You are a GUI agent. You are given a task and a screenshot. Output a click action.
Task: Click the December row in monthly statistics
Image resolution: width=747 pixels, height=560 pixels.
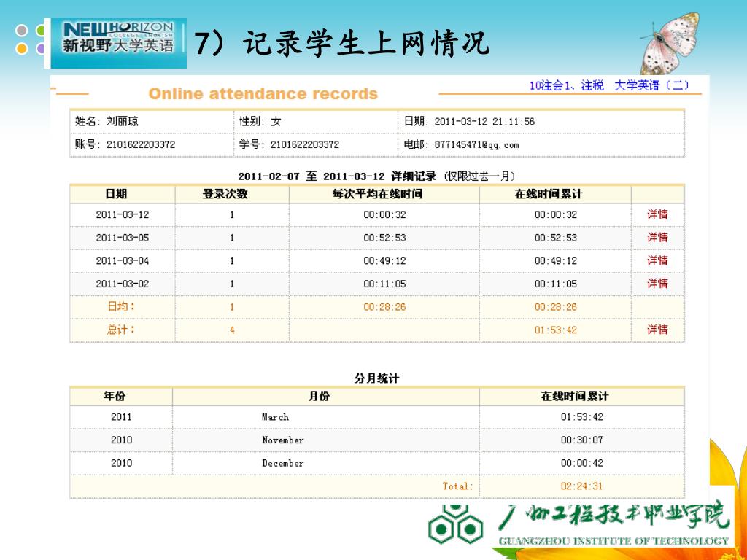tap(377, 463)
